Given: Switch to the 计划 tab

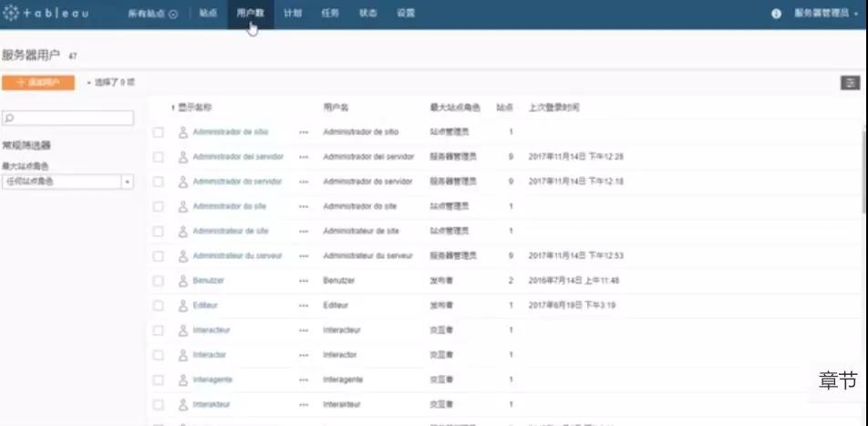Looking at the screenshot, I should [x=293, y=14].
